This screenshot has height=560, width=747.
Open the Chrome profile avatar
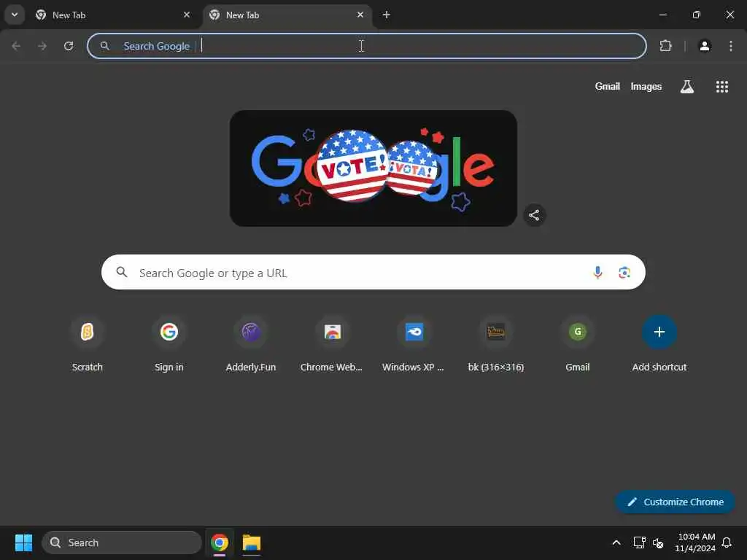(x=705, y=46)
